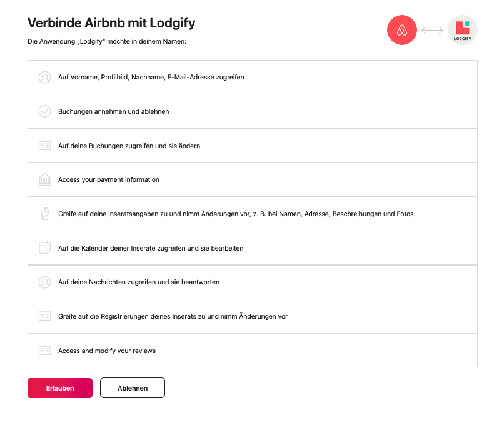Click the checkmark icon beside Buchungen annehmen

click(x=44, y=111)
